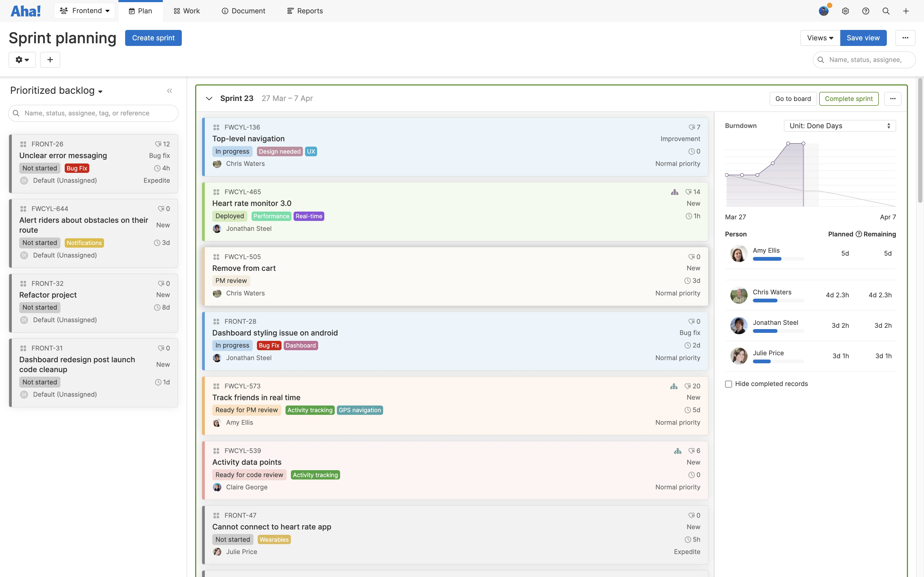
Task: Collapse the Sprint 23 section chevron
Action: [209, 99]
